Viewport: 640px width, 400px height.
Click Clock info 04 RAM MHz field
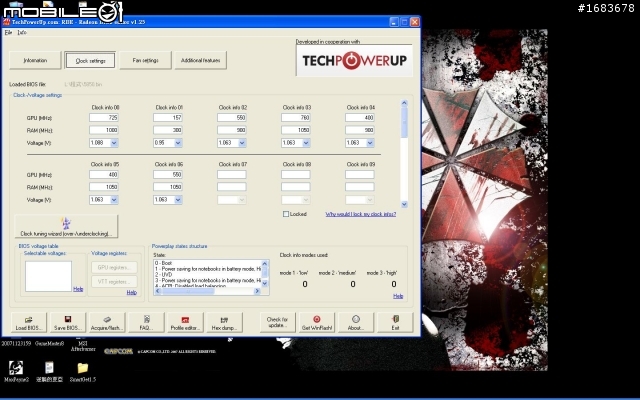pyautogui.click(x=360, y=130)
